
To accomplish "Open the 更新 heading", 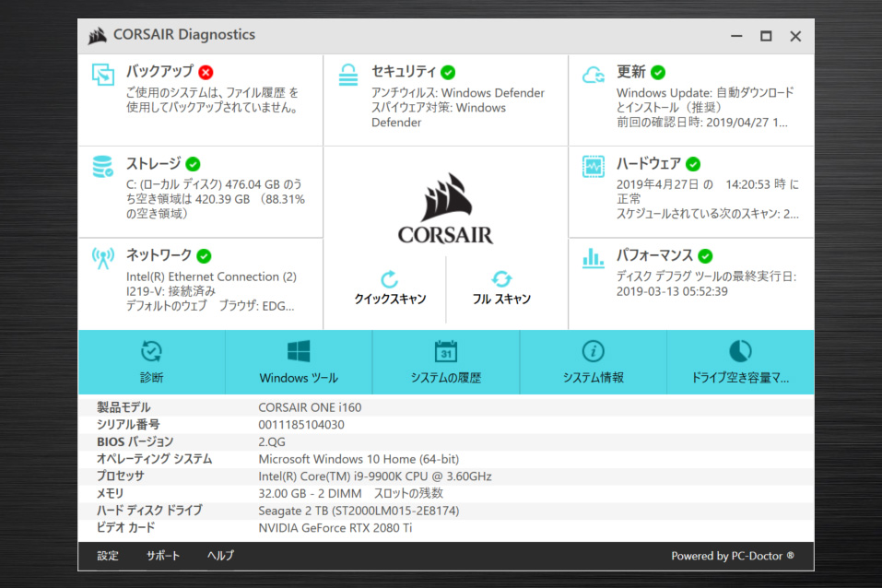I will (x=631, y=72).
